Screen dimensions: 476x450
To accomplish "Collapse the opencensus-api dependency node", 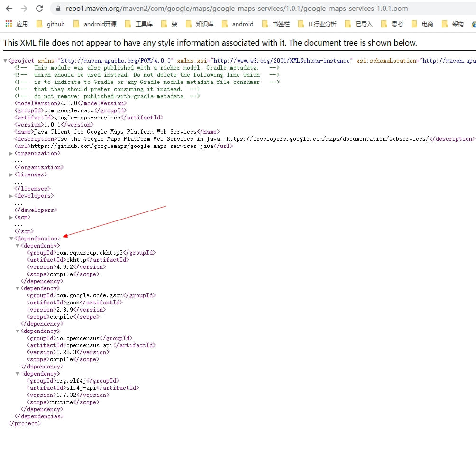I will pyautogui.click(x=18, y=331).
